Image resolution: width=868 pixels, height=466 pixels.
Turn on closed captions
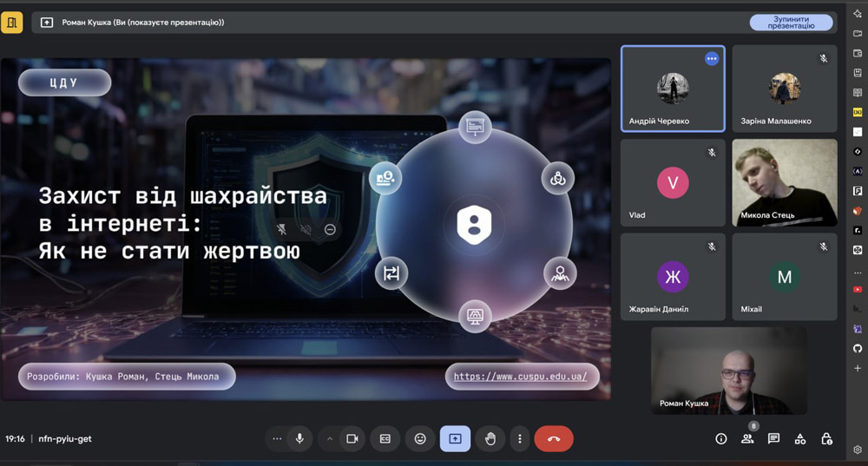point(385,439)
